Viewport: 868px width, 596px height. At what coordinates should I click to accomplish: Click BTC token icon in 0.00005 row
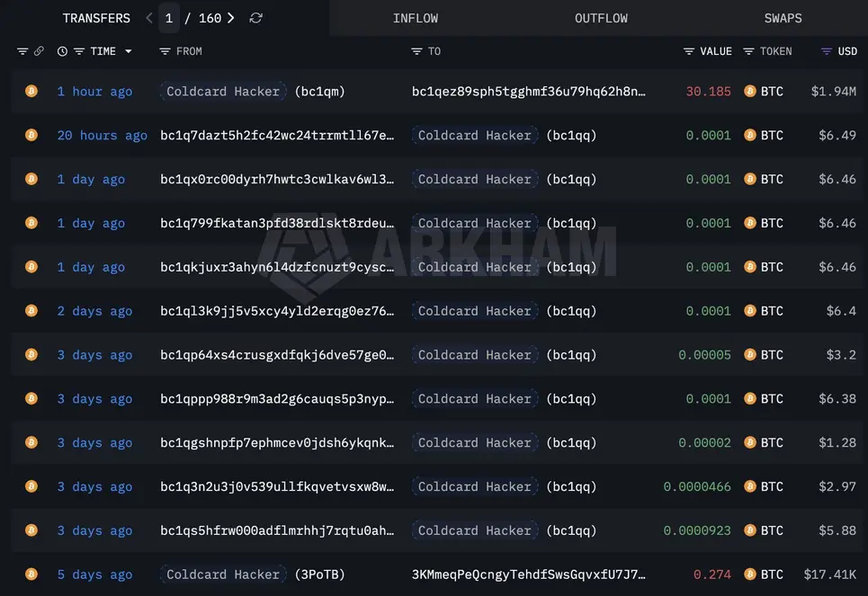pos(750,354)
